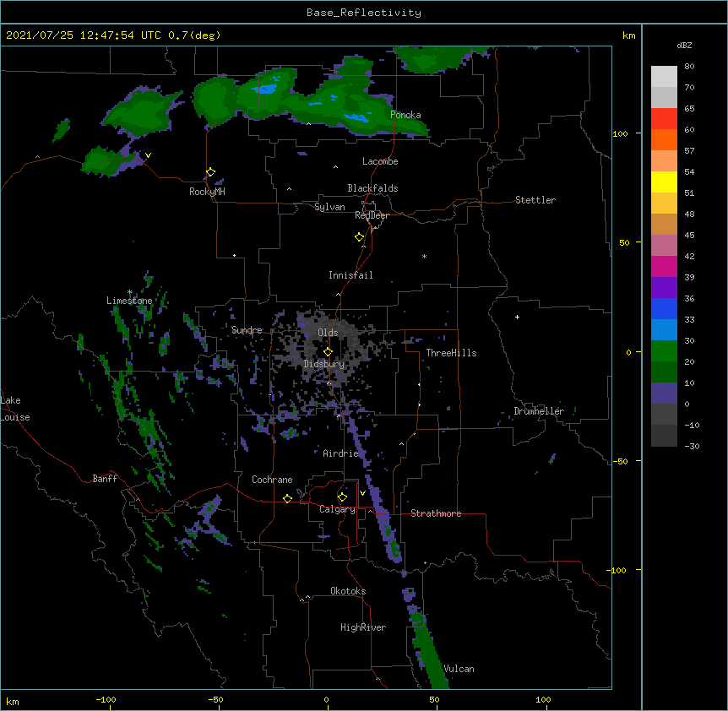Viewport: 728px width, 711px height.
Task: Click the 50 tick on the bottom axis
Action: click(x=434, y=699)
